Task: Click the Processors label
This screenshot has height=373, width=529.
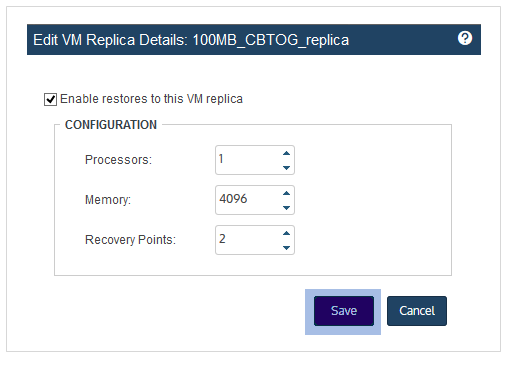Action: pyautogui.click(x=118, y=160)
